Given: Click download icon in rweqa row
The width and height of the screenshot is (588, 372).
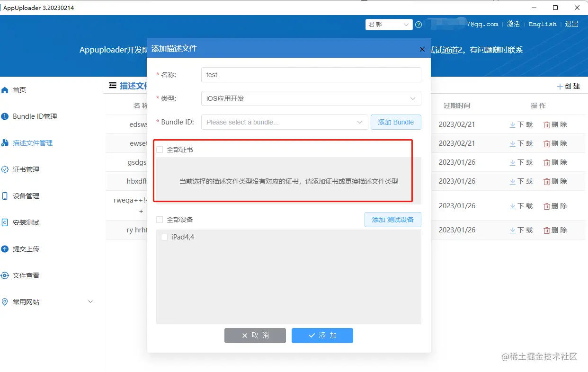Looking at the screenshot, I should [512, 206].
